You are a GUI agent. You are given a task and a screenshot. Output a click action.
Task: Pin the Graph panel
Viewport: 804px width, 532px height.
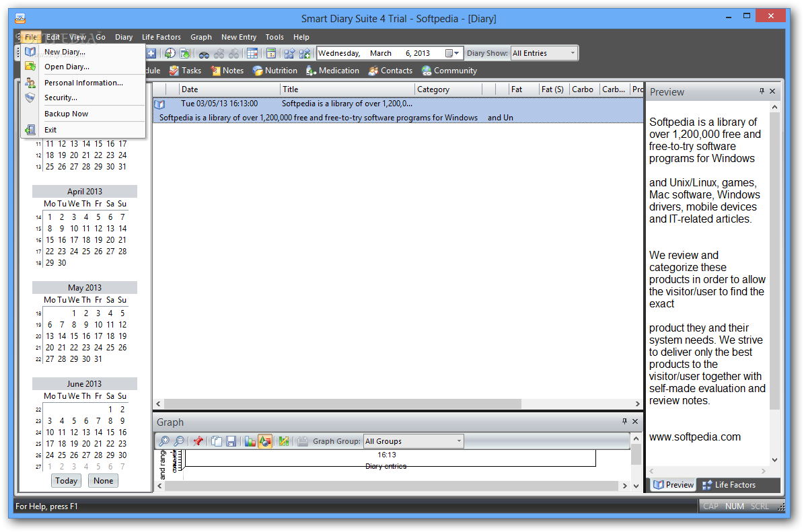click(x=624, y=421)
